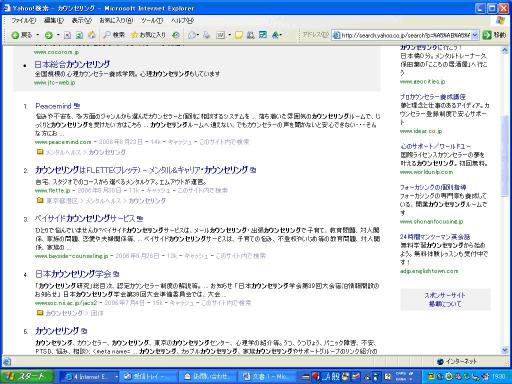Click the スポンサーサイト掲載について box

pos(445,299)
